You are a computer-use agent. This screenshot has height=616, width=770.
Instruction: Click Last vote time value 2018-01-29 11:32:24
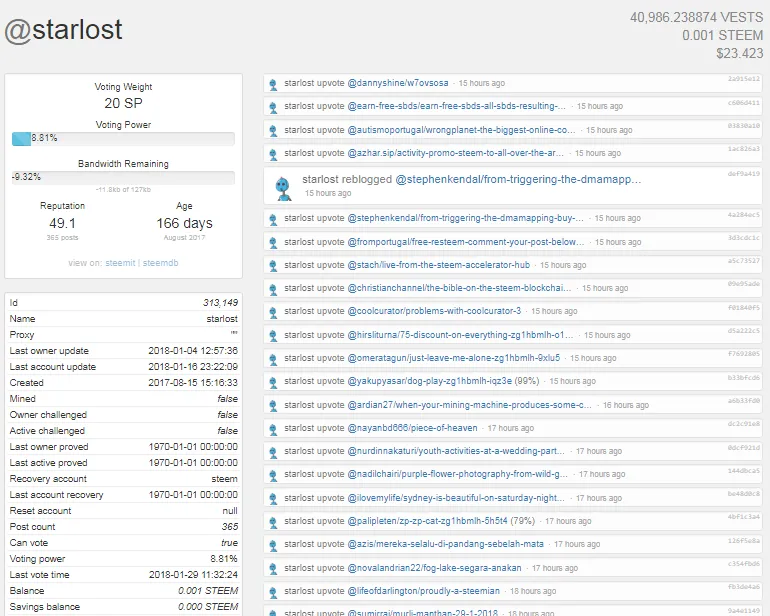(193, 575)
